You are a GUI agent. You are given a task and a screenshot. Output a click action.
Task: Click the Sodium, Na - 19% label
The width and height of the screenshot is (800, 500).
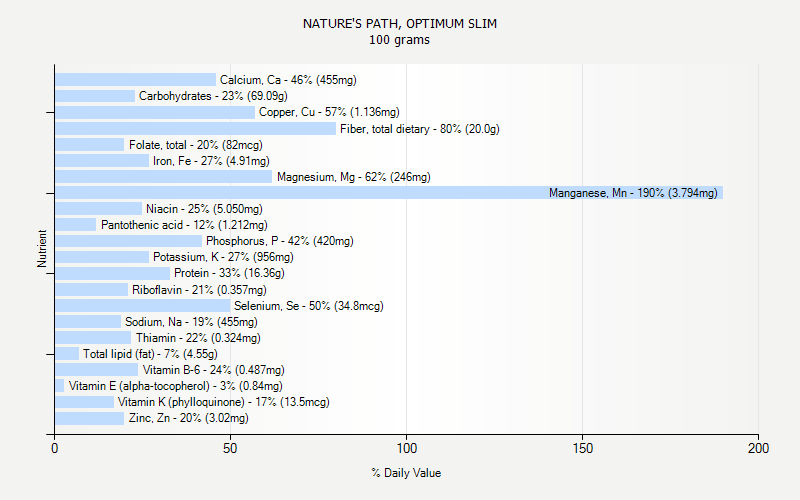(191, 322)
